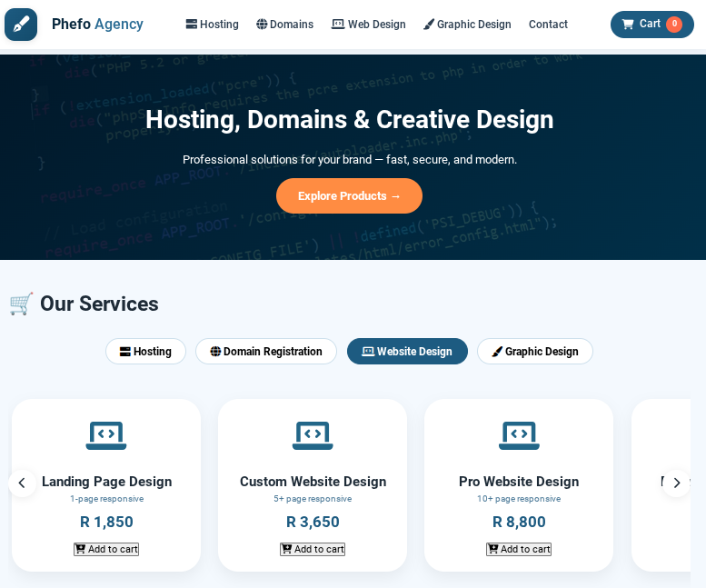Switch to the Hosting services tab

[145, 351]
